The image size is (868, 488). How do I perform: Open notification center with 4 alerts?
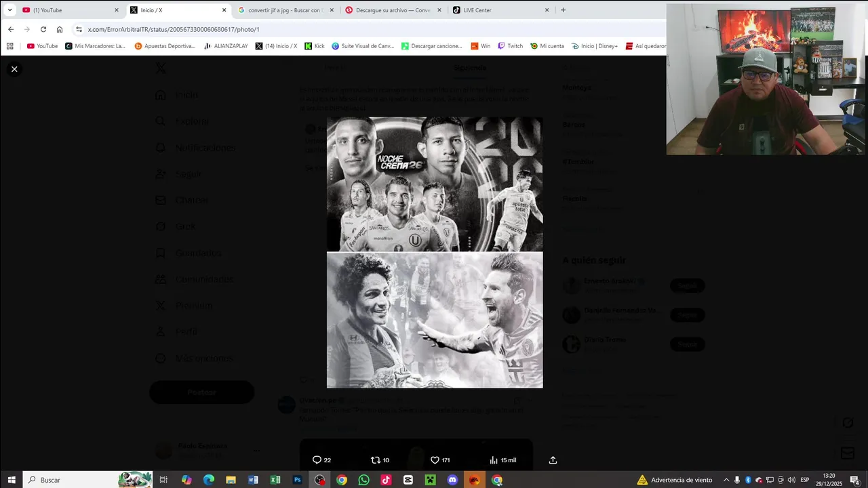(854, 480)
